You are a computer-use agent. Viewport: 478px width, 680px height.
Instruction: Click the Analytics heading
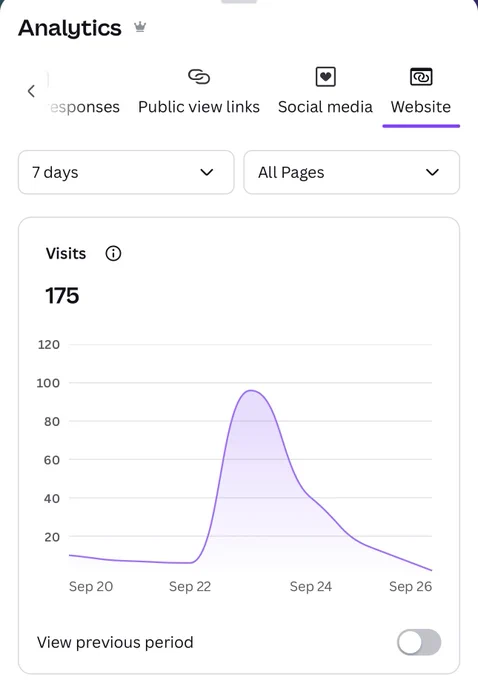click(x=70, y=28)
